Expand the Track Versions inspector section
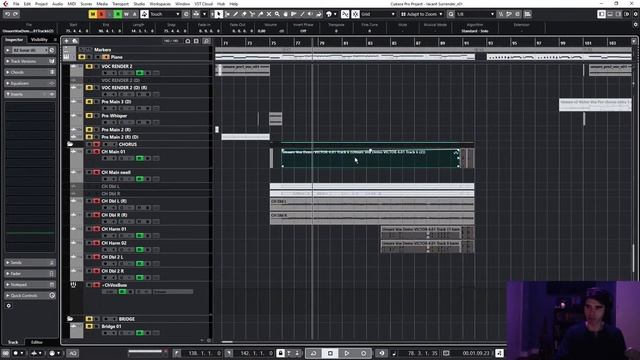 coord(29,61)
